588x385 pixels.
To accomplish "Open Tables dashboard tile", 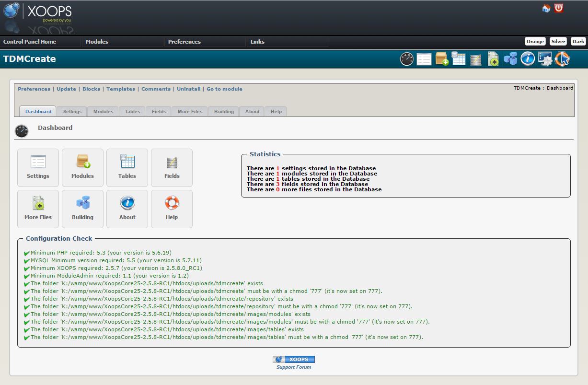I will pos(127,167).
